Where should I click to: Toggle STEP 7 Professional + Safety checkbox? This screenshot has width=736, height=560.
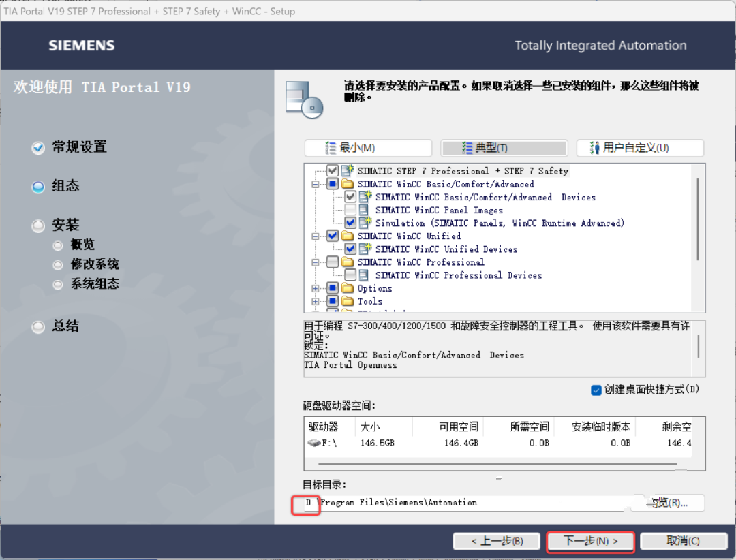[x=333, y=170]
